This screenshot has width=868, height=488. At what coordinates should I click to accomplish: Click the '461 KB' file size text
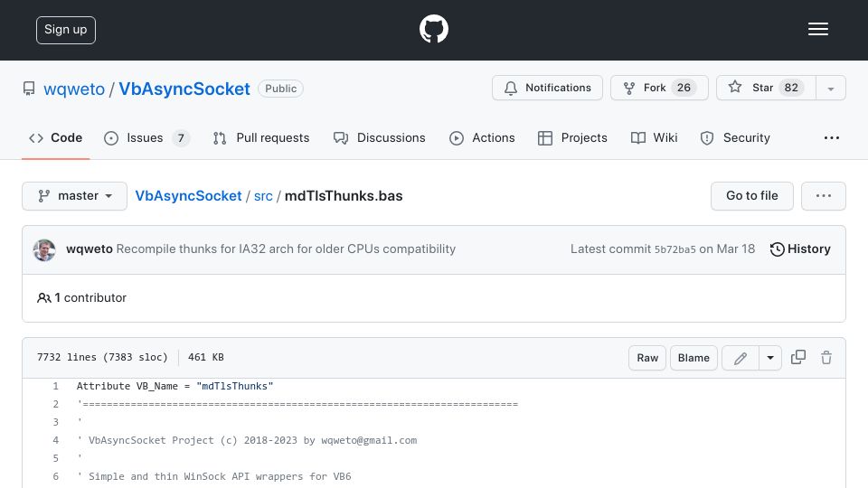tap(206, 358)
